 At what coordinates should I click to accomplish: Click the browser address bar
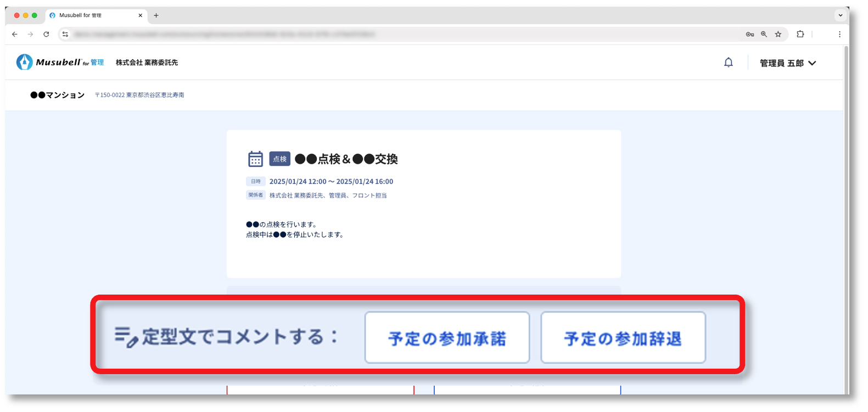[x=384, y=34]
